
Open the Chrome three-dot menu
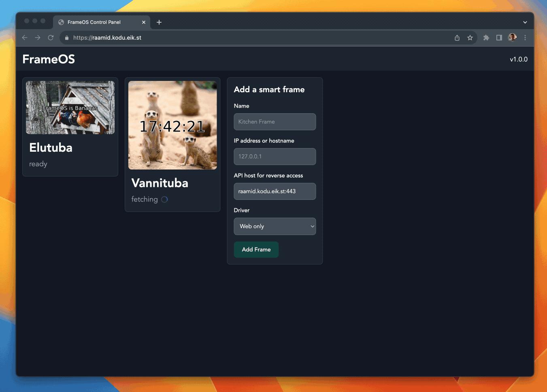click(x=525, y=38)
